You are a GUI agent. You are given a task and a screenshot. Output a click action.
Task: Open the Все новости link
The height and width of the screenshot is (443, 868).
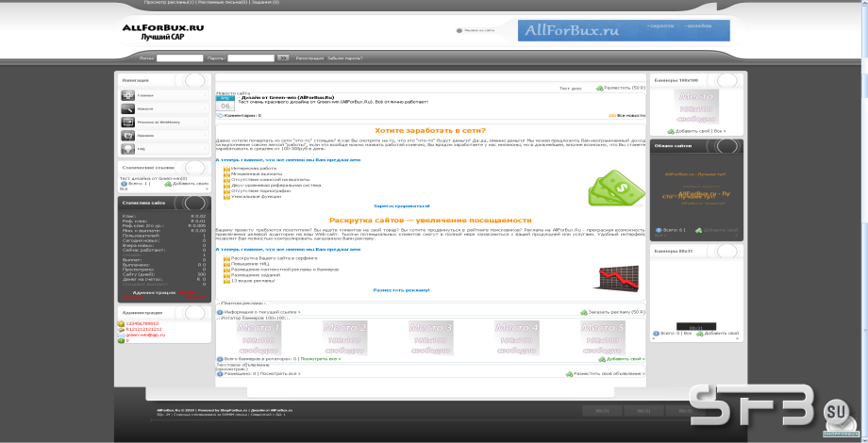(x=630, y=116)
